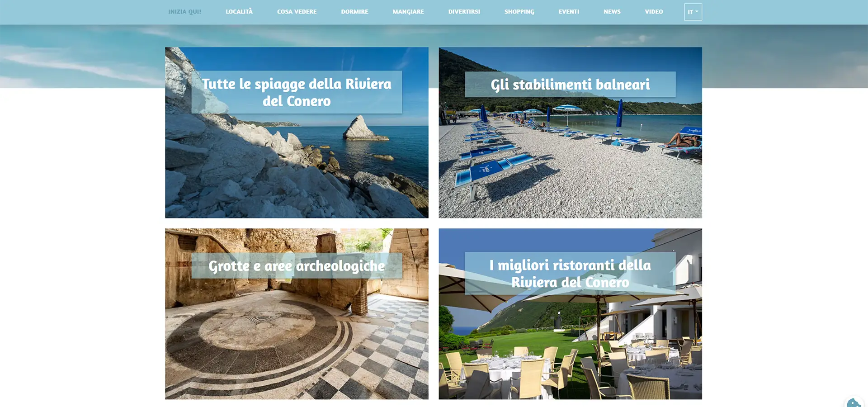This screenshot has width=868, height=407.
Task: Open the cookie settings icon
Action: click(854, 402)
